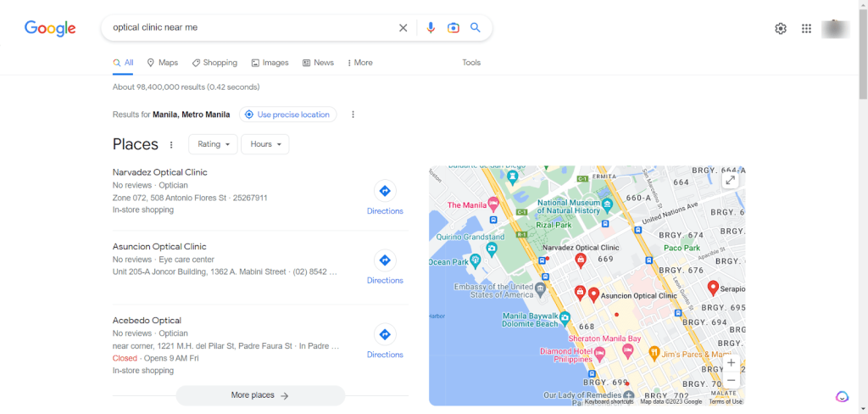868x414 pixels.
Task: Open the Google apps grid
Action: [807, 29]
